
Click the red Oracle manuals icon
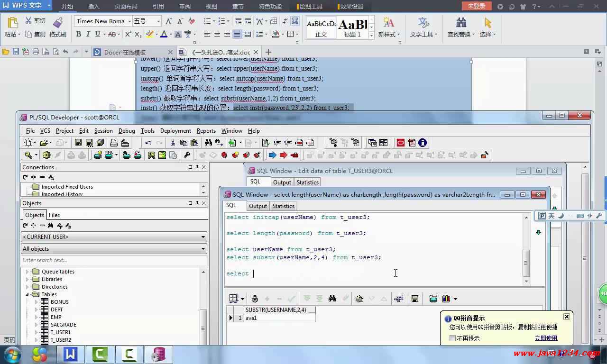(x=401, y=142)
